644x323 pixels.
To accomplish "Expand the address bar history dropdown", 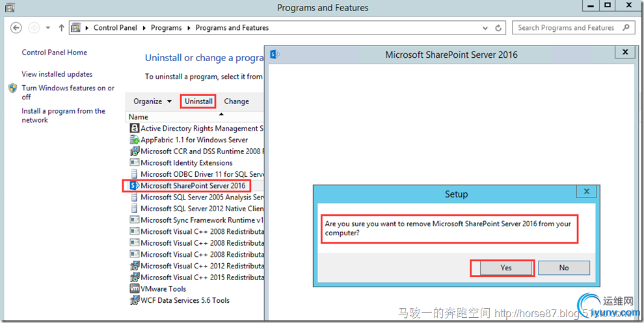I will pyautogui.click(x=485, y=28).
